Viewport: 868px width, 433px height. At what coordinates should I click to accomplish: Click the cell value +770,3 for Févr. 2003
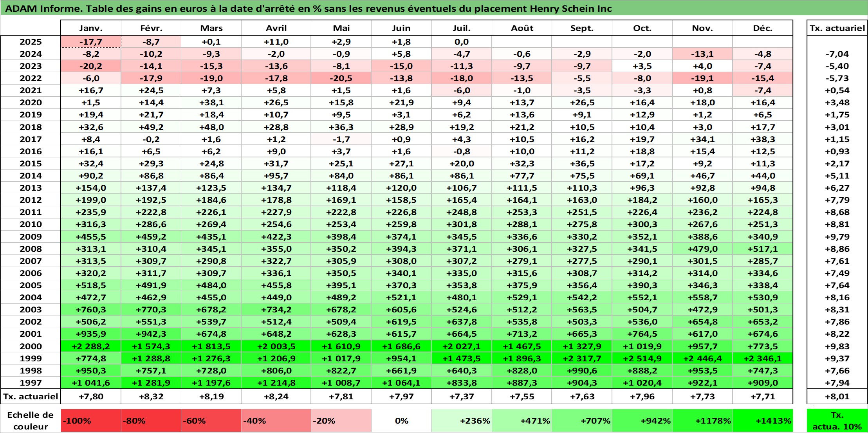pos(151,309)
